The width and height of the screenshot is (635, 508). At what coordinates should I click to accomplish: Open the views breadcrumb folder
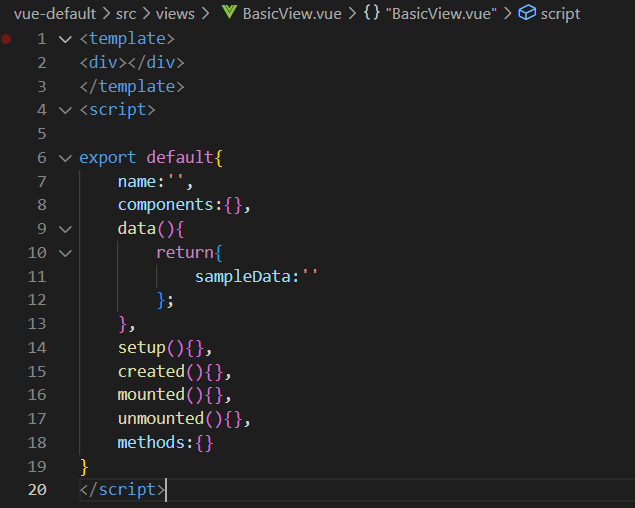[x=175, y=14]
